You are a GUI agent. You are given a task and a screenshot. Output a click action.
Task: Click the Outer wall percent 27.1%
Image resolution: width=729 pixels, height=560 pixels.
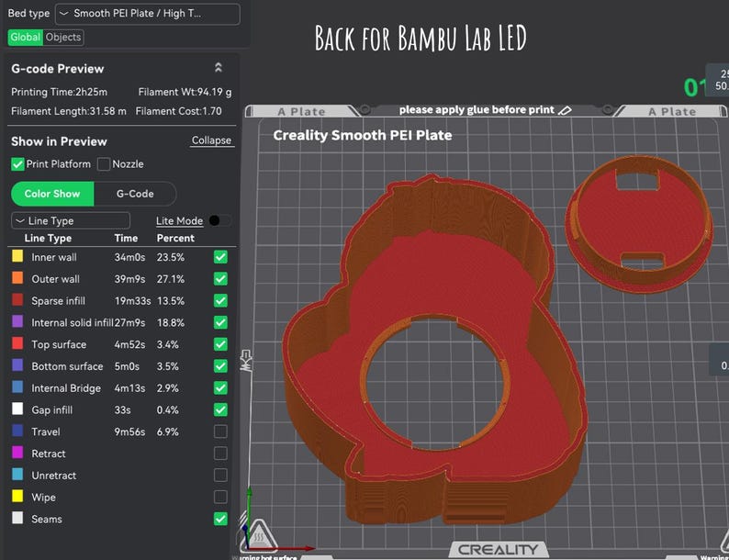[x=171, y=279]
